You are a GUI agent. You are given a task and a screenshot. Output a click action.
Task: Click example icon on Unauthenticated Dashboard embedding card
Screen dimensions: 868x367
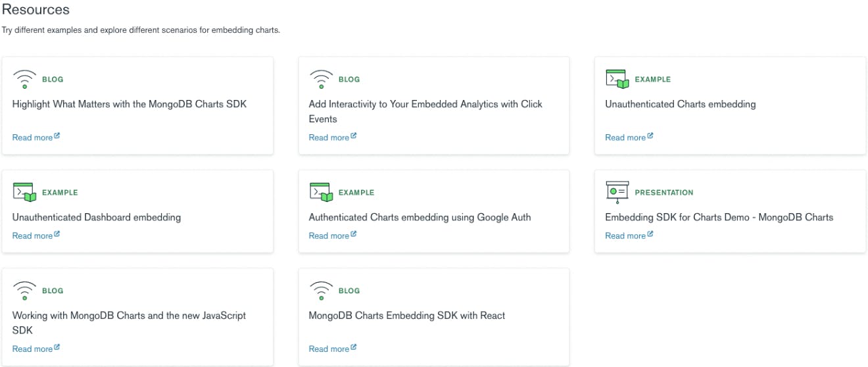coord(24,192)
